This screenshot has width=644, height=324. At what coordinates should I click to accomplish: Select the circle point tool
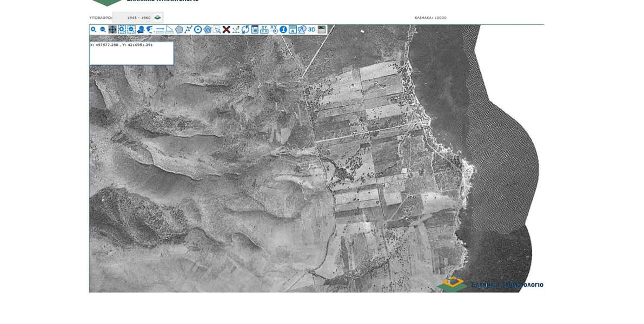[x=198, y=30]
